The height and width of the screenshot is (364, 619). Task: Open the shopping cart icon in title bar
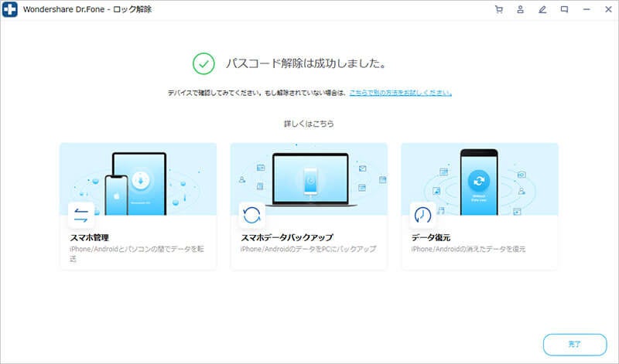(499, 9)
